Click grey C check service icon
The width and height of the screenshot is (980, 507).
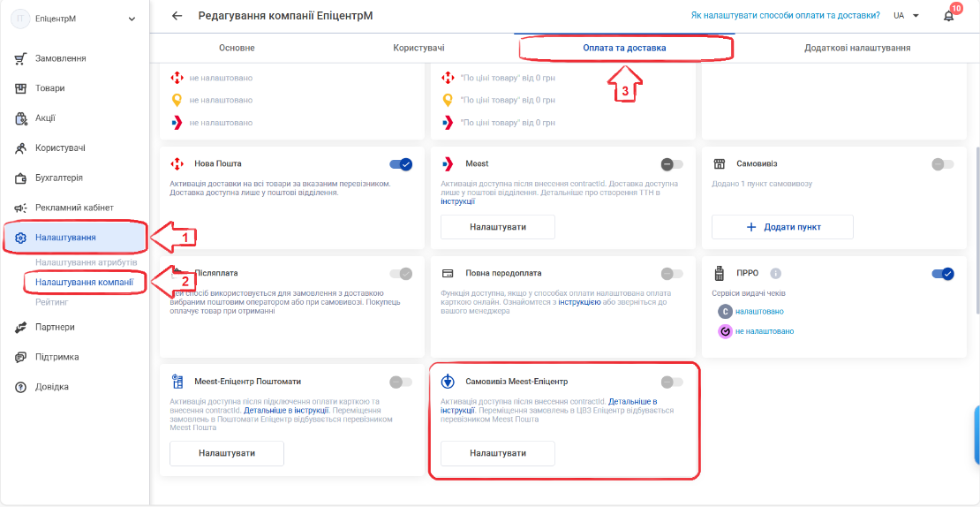tap(725, 311)
